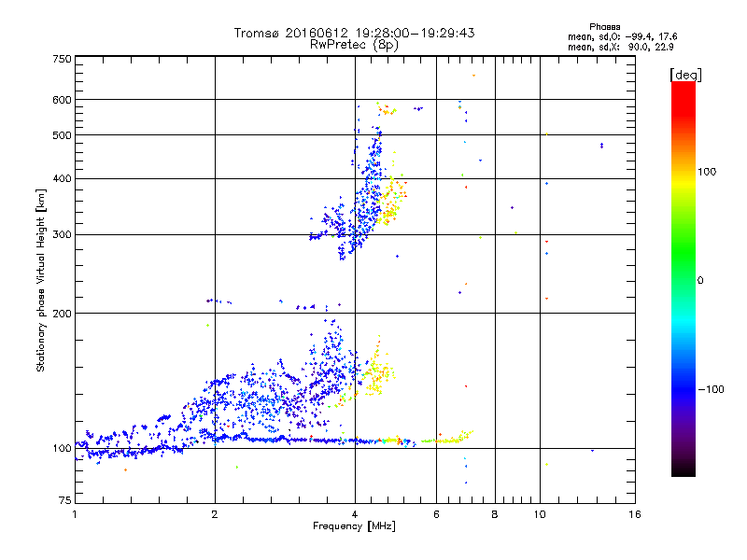
Task: Click the x-axis '1' tick label
Action: click(75, 514)
